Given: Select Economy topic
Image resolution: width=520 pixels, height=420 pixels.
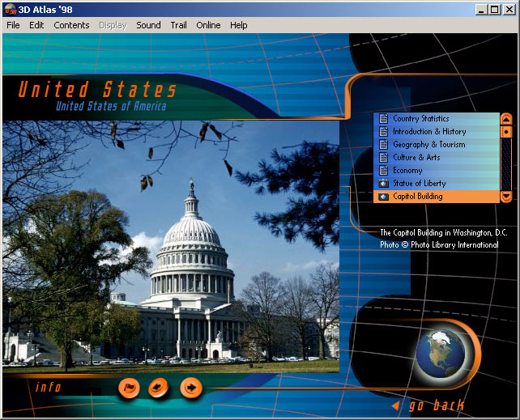Looking at the screenshot, I should pyautogui.click(x=437, y=170).
